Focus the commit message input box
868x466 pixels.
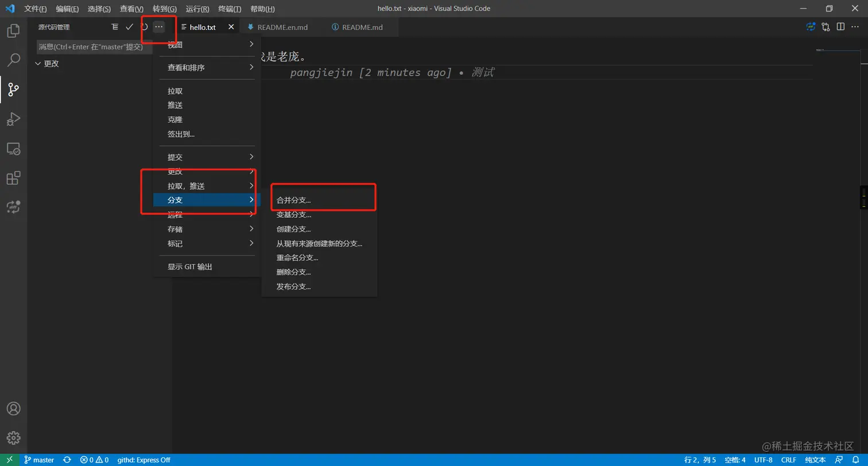point(94,47)
